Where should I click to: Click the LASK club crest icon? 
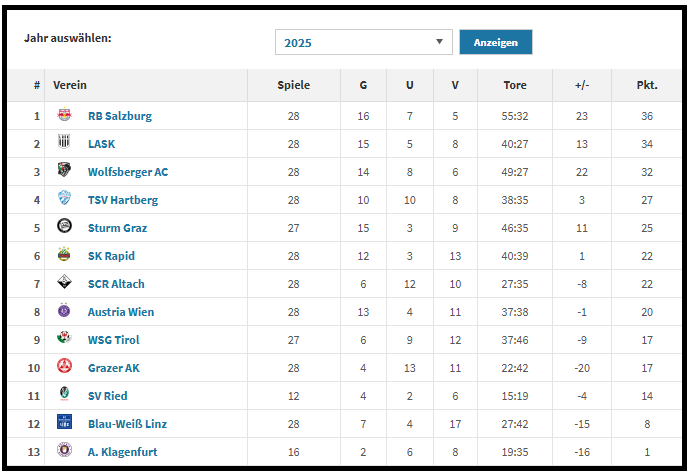click(65, 143)
